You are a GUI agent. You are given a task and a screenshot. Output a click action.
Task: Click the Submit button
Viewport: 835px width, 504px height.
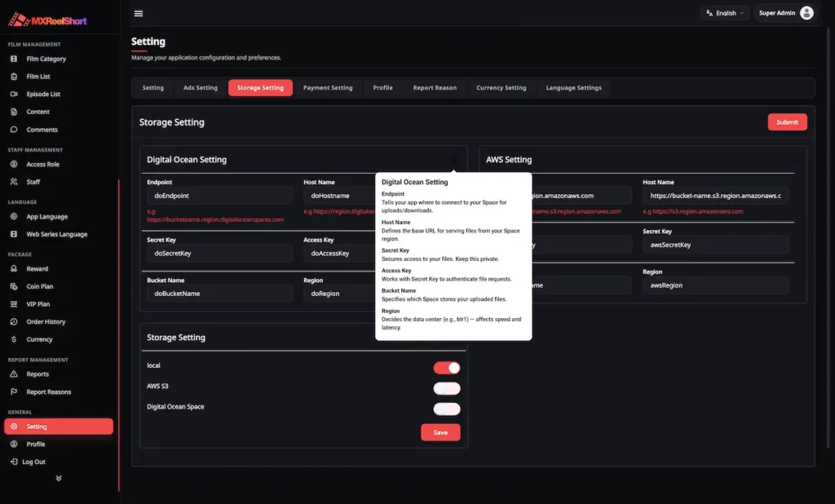point(787,122)
